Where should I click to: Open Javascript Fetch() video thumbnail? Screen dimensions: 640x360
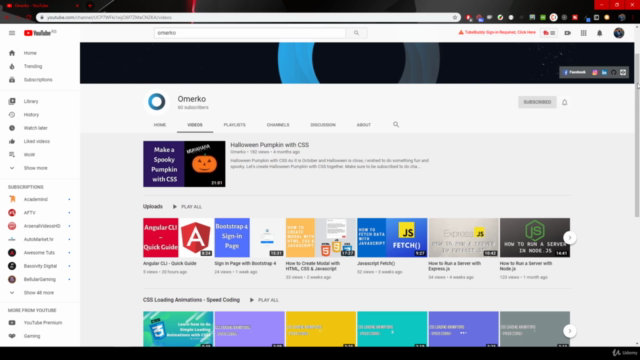point(392,238)
